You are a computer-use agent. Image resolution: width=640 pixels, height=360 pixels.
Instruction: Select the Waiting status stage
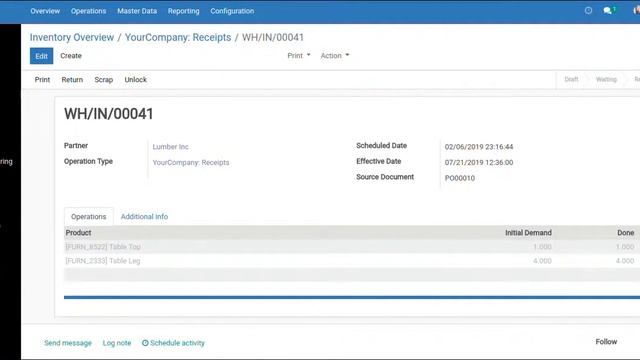coord(606,79)
